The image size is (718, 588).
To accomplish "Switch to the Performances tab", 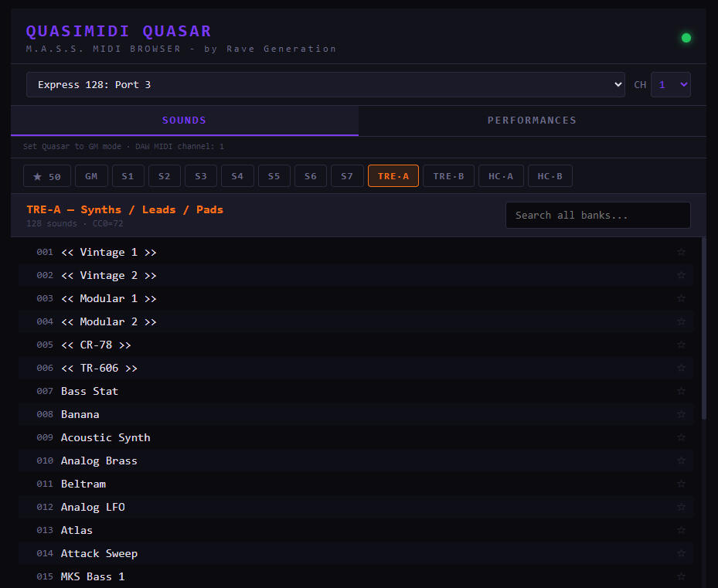I will (x=532, y=121).
